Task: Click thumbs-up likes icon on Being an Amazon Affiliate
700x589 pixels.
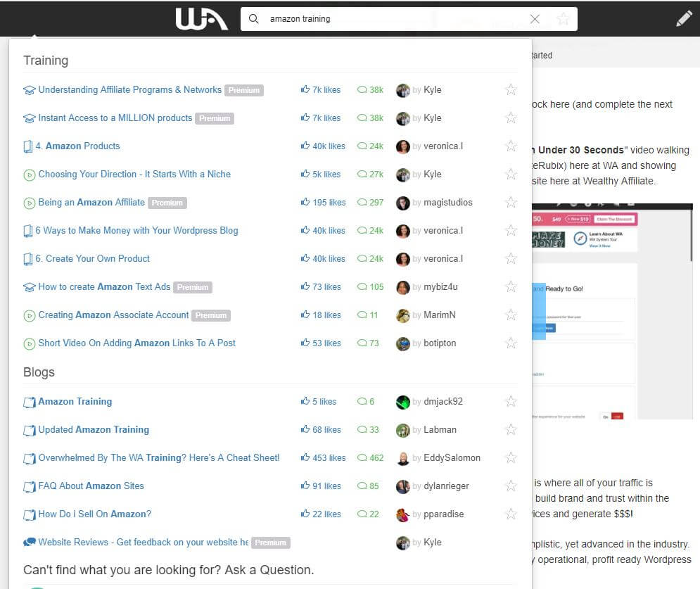Action: [x=305, y=202]
